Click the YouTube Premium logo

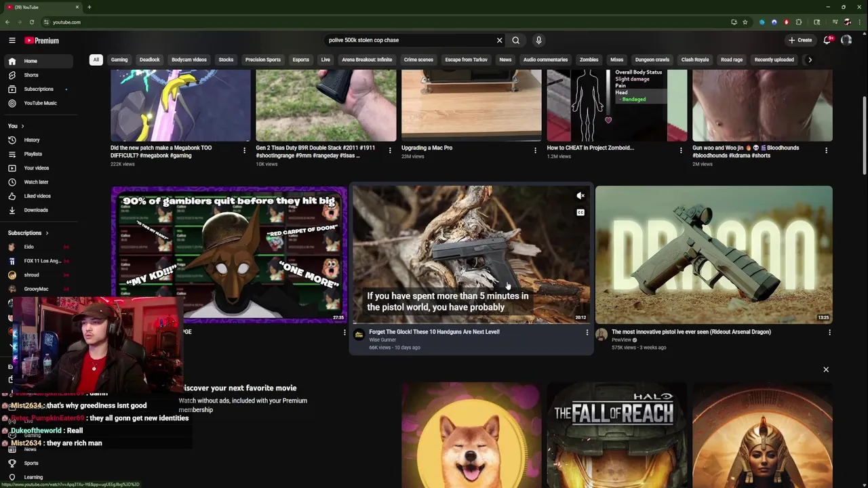(42, 41)
